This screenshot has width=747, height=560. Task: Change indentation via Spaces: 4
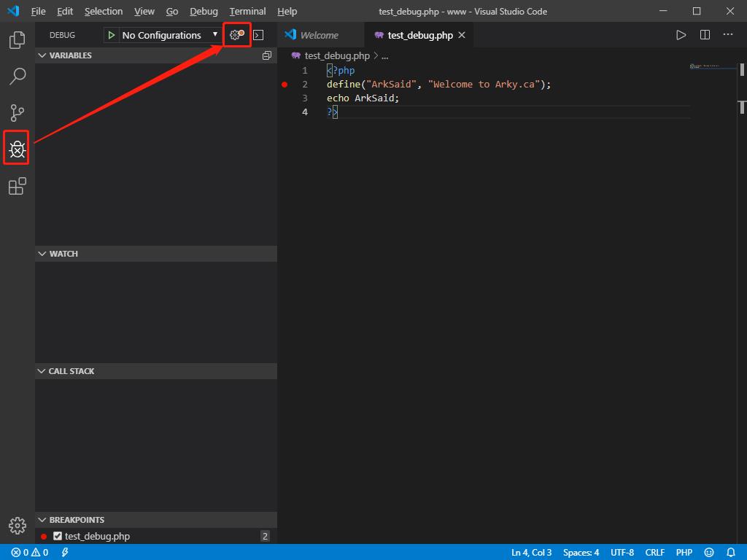point(581,553)
